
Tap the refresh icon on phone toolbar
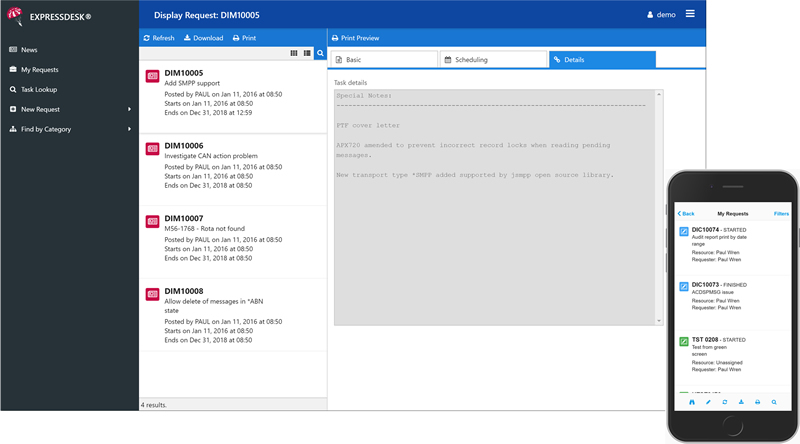click(x=724, y=402)
